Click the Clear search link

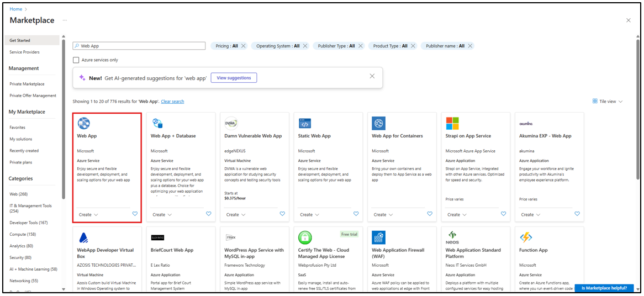(172, 102)
